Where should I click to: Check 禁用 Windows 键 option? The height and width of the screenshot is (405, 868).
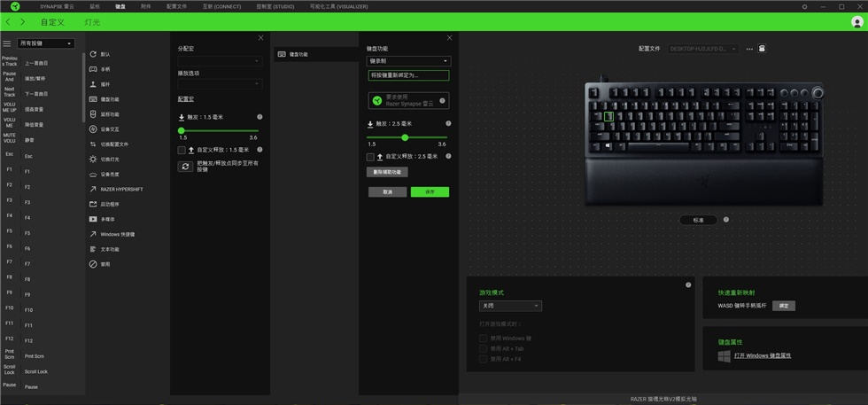(x=484, y=338)
